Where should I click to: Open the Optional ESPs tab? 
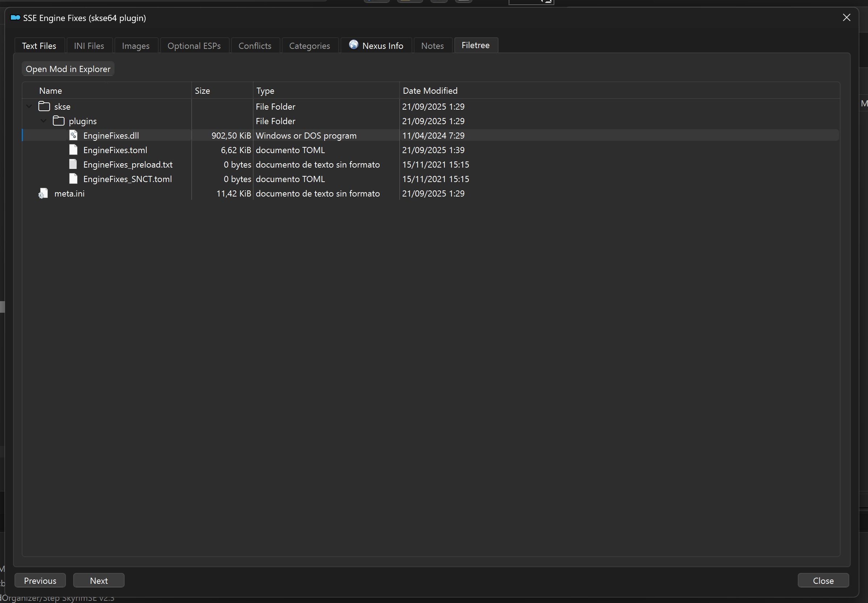pyautogui.click(x=194, y=46)
